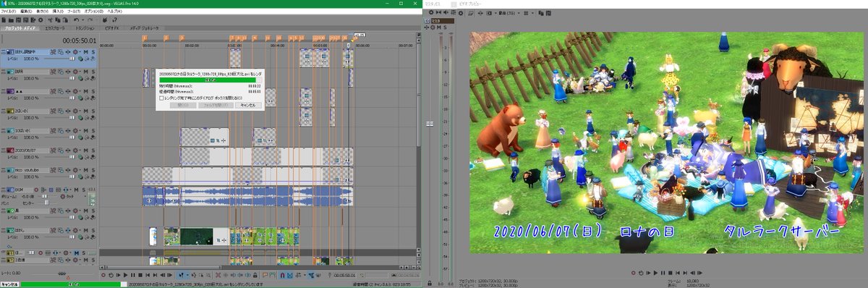Viewport: 868px width, 288px height.
Task: Click キャンセル in the render dialog
Action: (247, 105)
